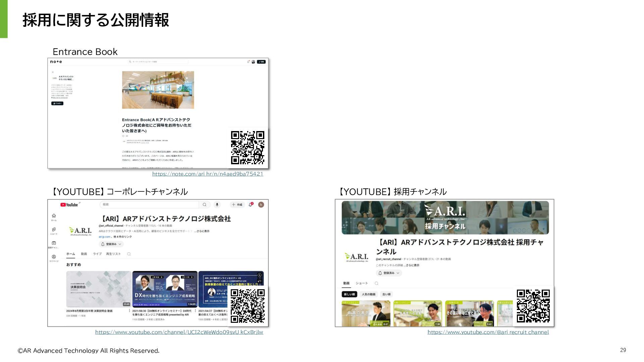Click the 採用チャンネル banner image
The height and width of the screenshot is (362, 644).
pos(445,218)
